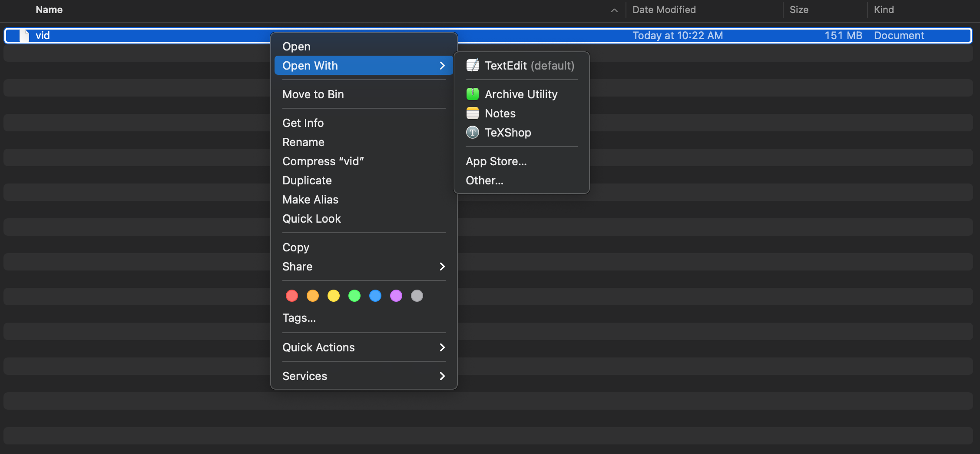Sort by Size column header
Image resolution: width=980 pixels, height=454 pixels.
pyautogui.click(x=799, y=10)
